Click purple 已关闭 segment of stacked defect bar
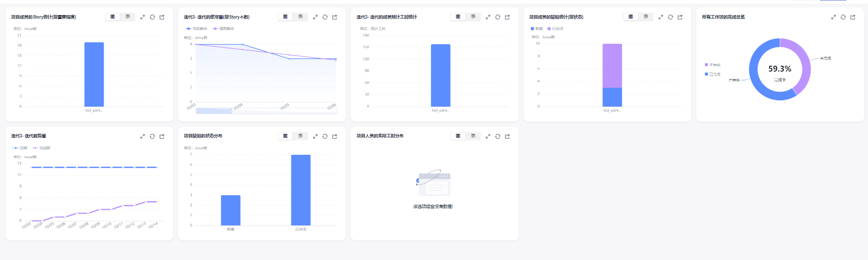This screenshot has width=868, height=260. click(612, 66)
